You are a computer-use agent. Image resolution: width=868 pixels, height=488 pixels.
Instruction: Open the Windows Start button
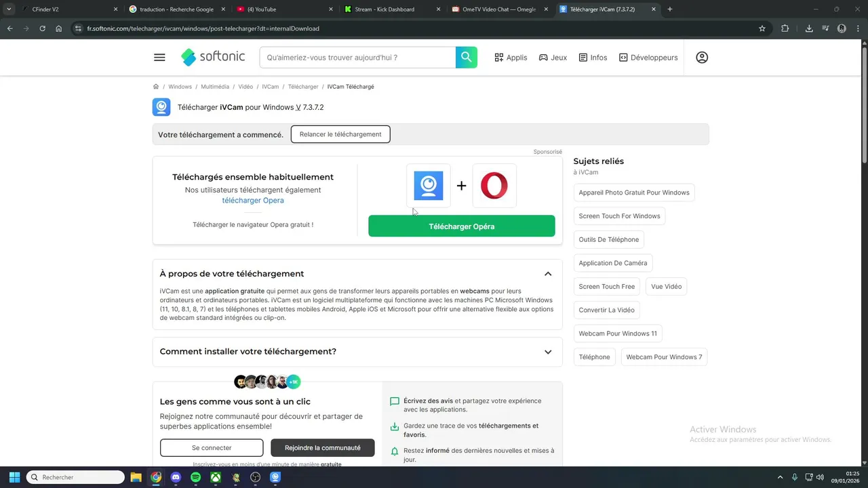point(14,477)
